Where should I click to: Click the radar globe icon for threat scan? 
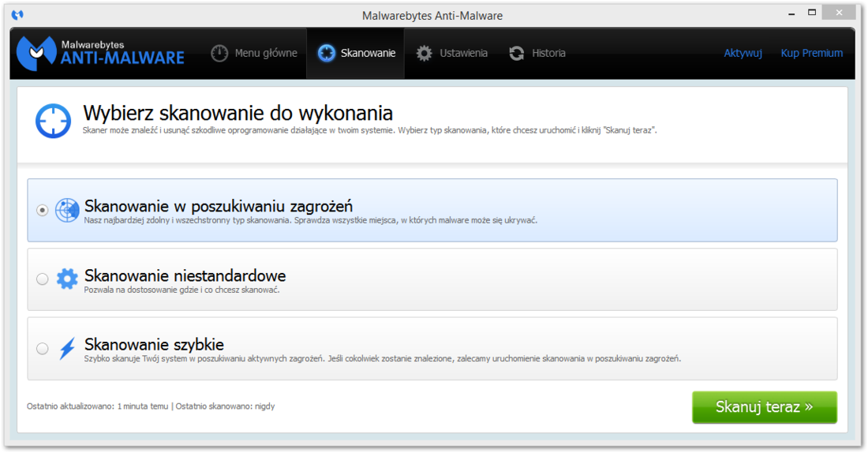click(x=68, y=211)
